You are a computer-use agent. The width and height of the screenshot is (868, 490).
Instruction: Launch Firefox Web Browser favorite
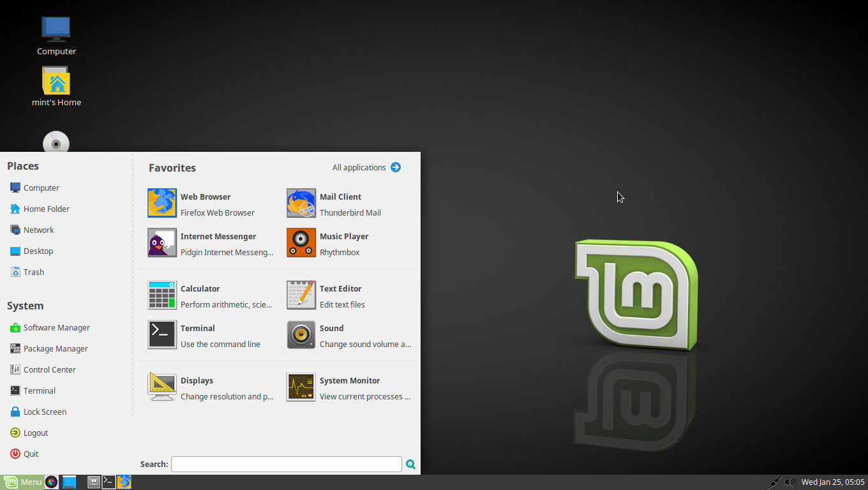(210, 204)
